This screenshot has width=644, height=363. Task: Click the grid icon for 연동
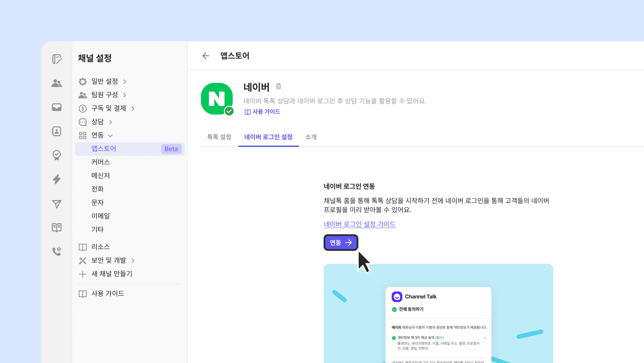83,135
